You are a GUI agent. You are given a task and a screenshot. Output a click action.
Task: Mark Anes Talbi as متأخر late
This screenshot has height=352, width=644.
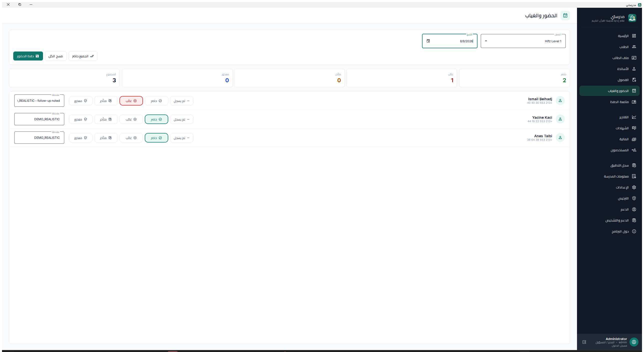[106, 138]
